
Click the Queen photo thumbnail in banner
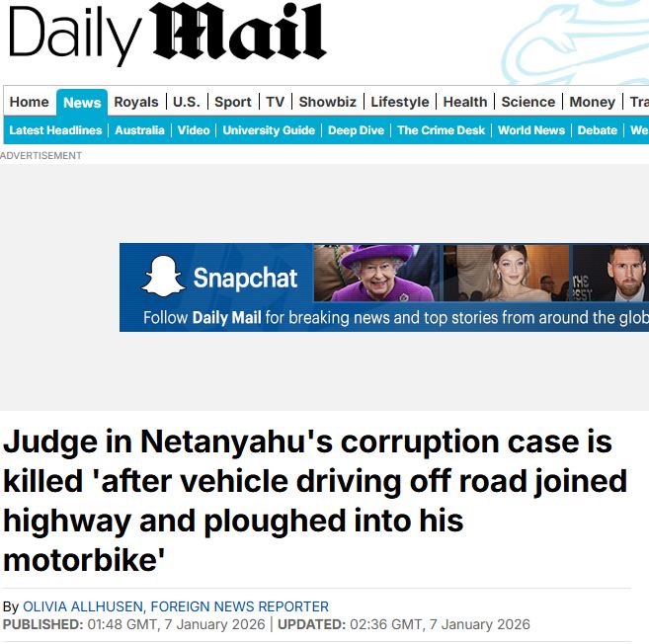click(377, 273)
